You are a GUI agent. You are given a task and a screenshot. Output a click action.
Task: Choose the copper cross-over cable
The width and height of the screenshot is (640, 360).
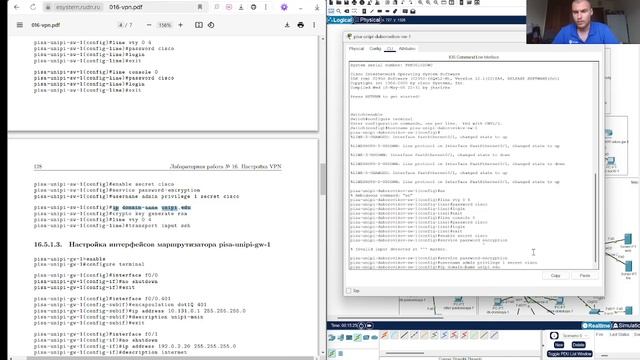(x=414, y=336)
